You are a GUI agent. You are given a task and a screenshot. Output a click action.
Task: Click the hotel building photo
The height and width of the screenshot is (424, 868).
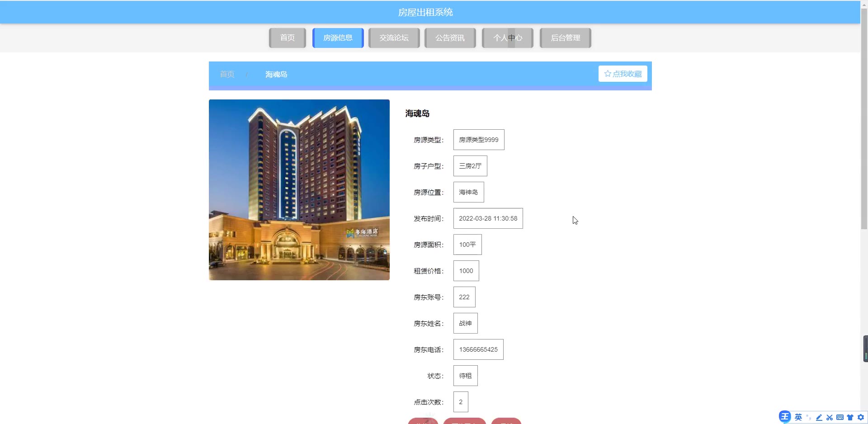point(299,190)
